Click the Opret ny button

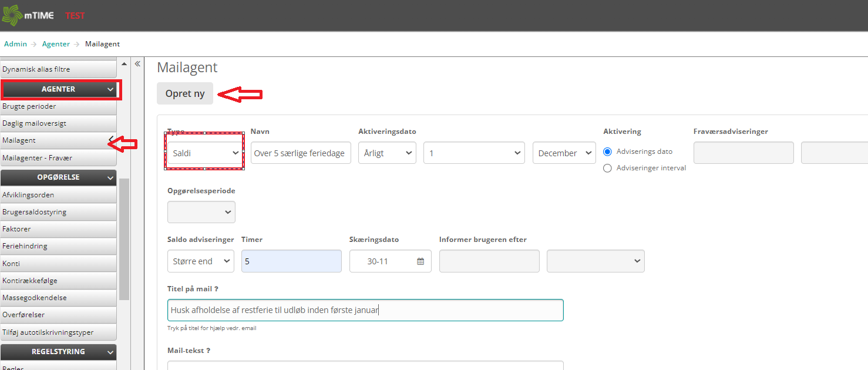185,94
